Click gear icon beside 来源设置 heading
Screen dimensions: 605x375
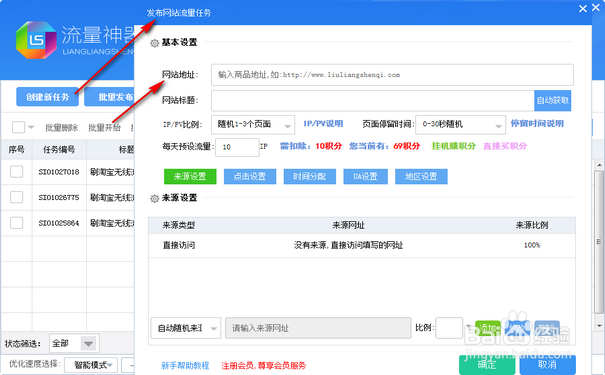(154, 198)
